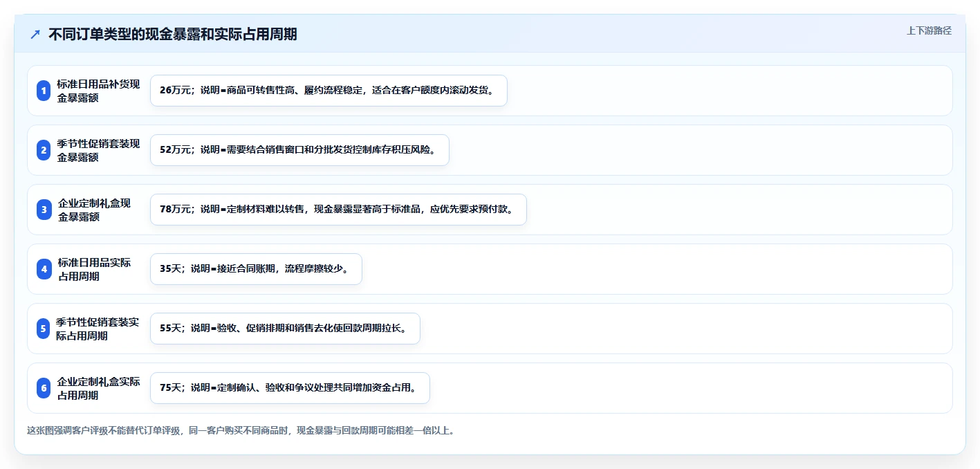The width and height of the screenshot is (980, 469).
Task: Select the 企业定制礼盒现金暴露额 label
Action: click(x=94, y=210)
